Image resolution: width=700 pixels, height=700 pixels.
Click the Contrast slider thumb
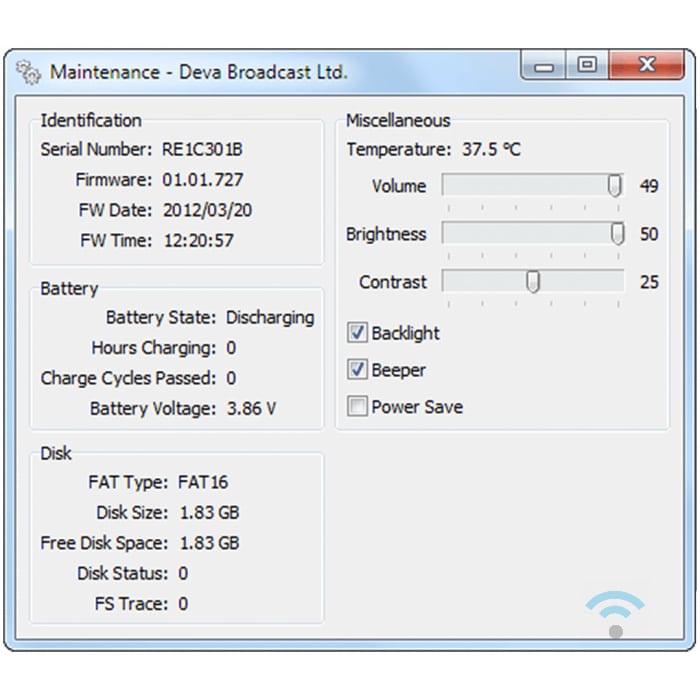tap(533, 282)
